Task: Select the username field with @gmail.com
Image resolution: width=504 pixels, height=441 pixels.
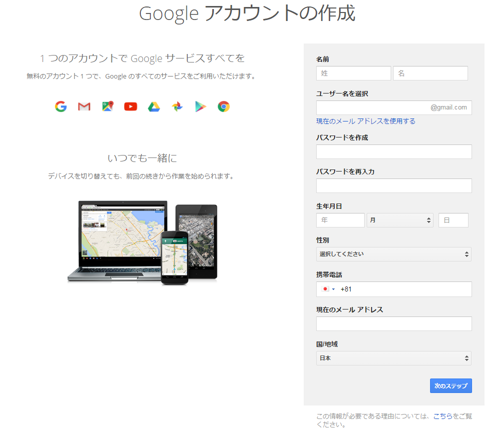Action: coord(372,107)
